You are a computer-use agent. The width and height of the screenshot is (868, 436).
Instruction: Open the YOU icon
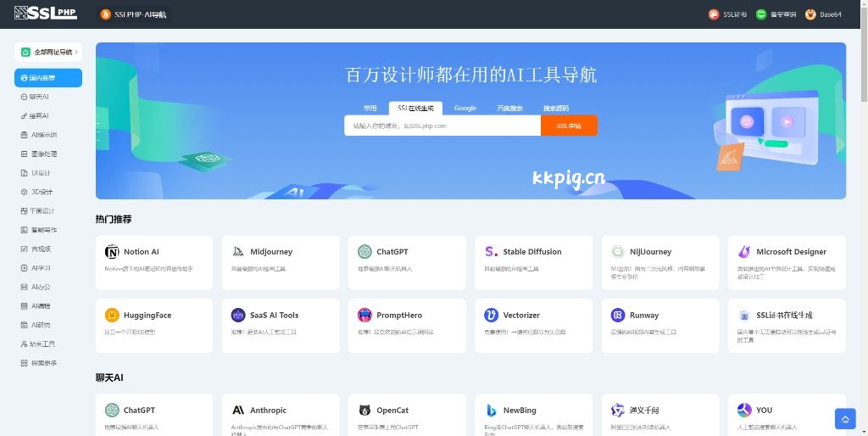point(744,411)
